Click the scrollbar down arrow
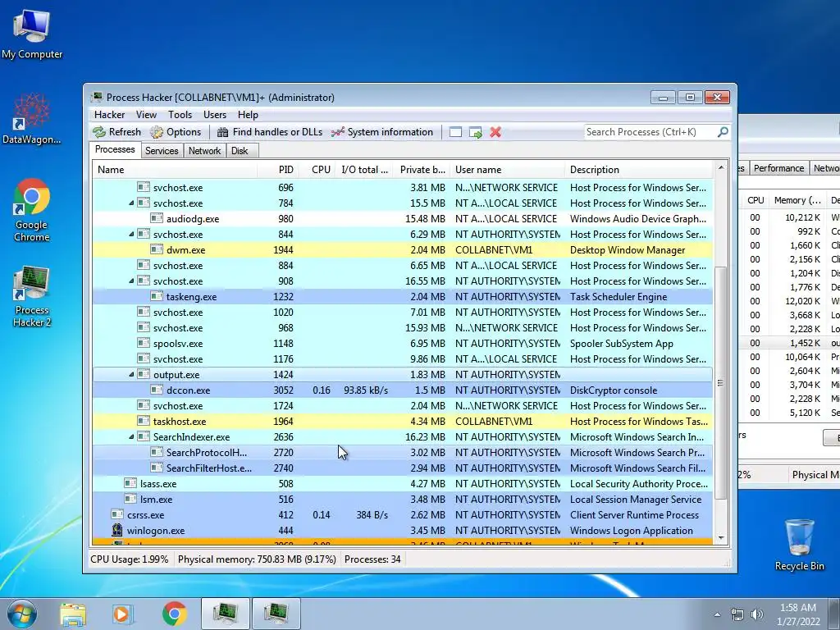The width and height of the screenshot is (840, 630). coord(720,538)
